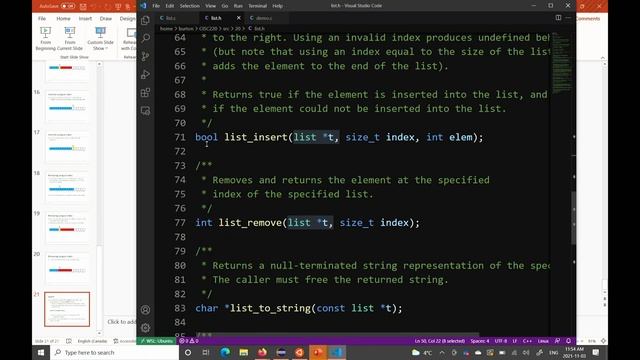The width and height of the screenshot is (640, 360).
Task: Open the VS Code Go menu
Action: pos(224,6)
